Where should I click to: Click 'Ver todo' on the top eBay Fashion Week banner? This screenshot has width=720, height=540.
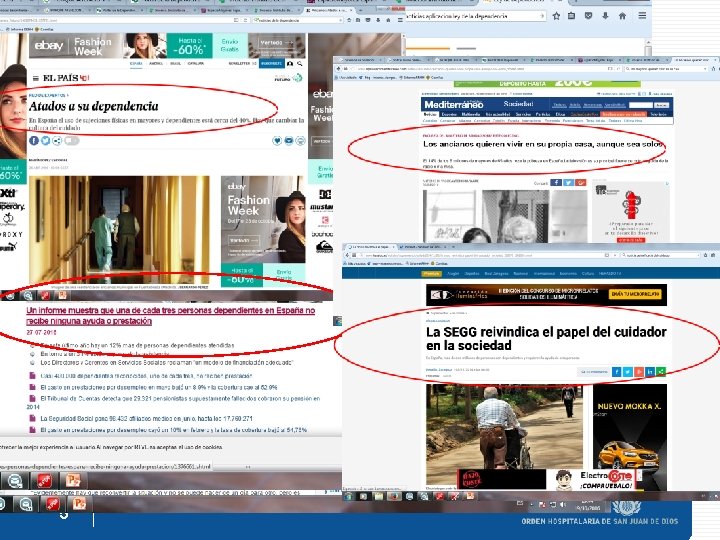point(276,42)
